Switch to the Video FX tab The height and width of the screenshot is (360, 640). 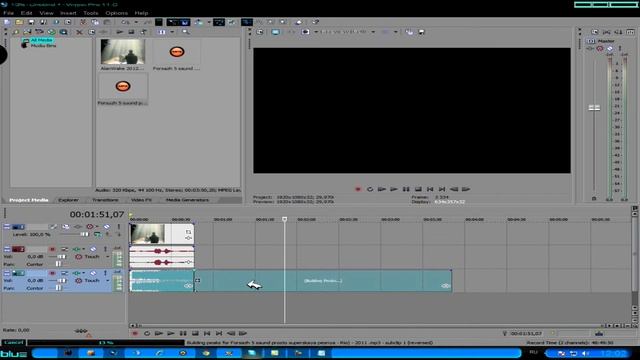[x=141, y=200]
